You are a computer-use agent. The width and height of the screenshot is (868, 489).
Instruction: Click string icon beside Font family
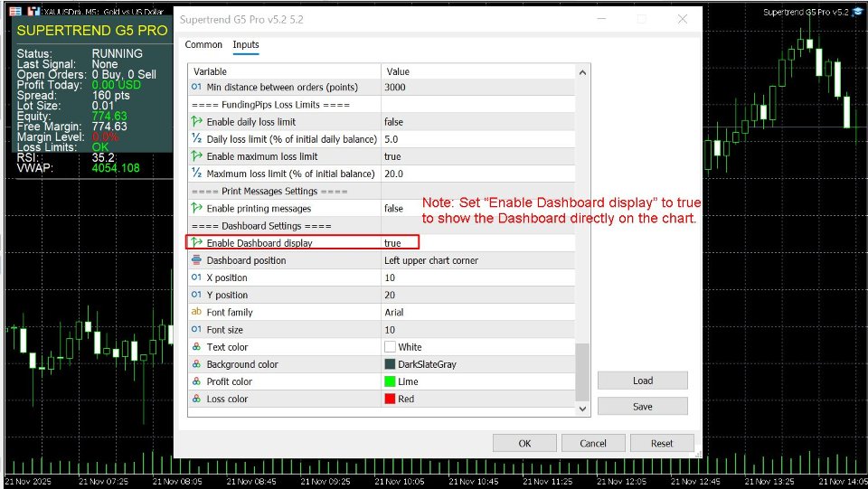[x=196, y=312]
